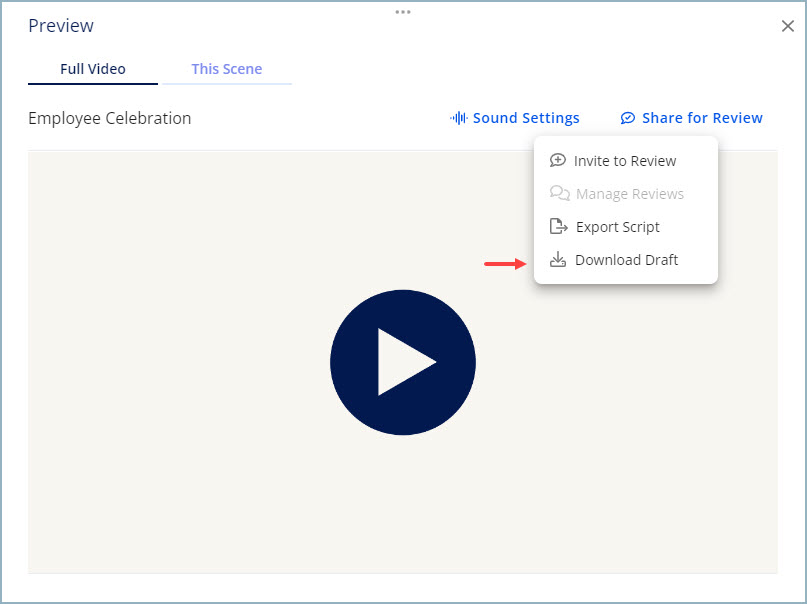Screen dimensions: 807x604
Task: Switch to the This Scene tab
Action: pyautogui.click(x=227, y=69)
